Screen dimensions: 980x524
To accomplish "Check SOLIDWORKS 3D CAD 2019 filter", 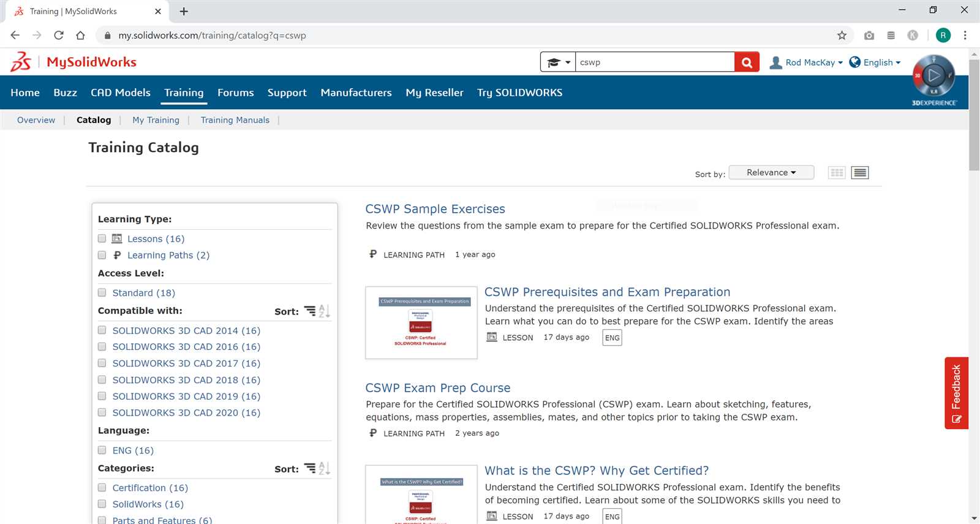I will (x=102, y=397).
